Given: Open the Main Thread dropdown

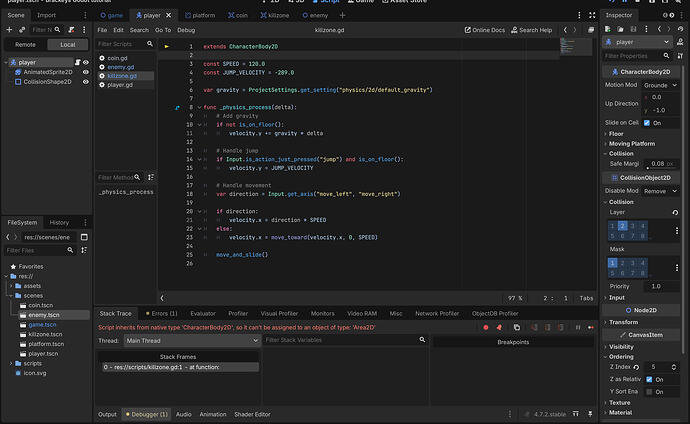Looking at the screenshot, I should [x=192, y=340].
